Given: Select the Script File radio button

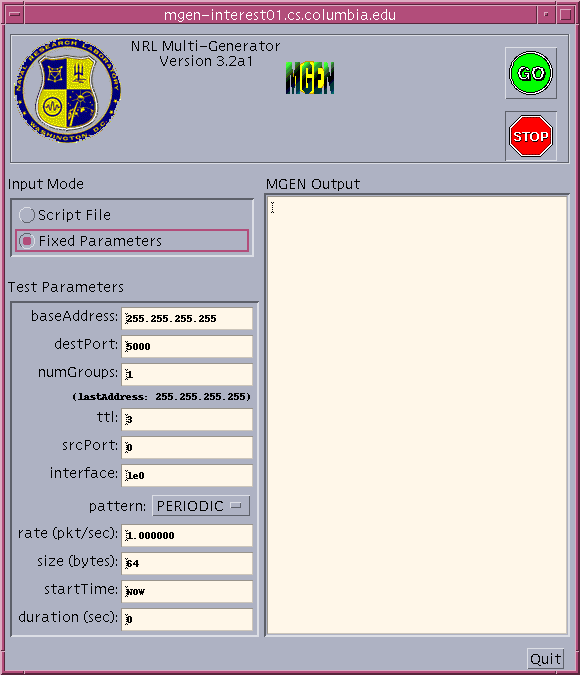Looking at the screenshot, I should coord(65,215).
